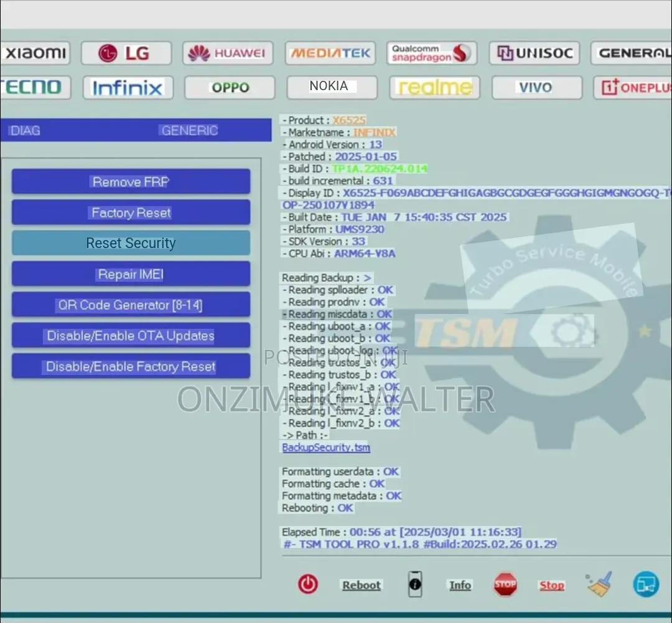This screenshot has height=623, width=672.
Task: Click the Reset Security button
Action: [x=131, y=243]
